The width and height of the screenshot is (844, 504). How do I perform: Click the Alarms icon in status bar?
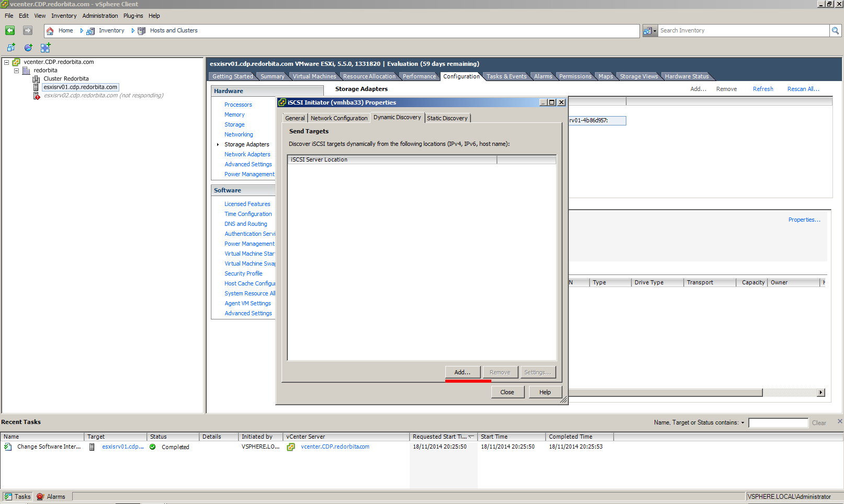[40, 497]
